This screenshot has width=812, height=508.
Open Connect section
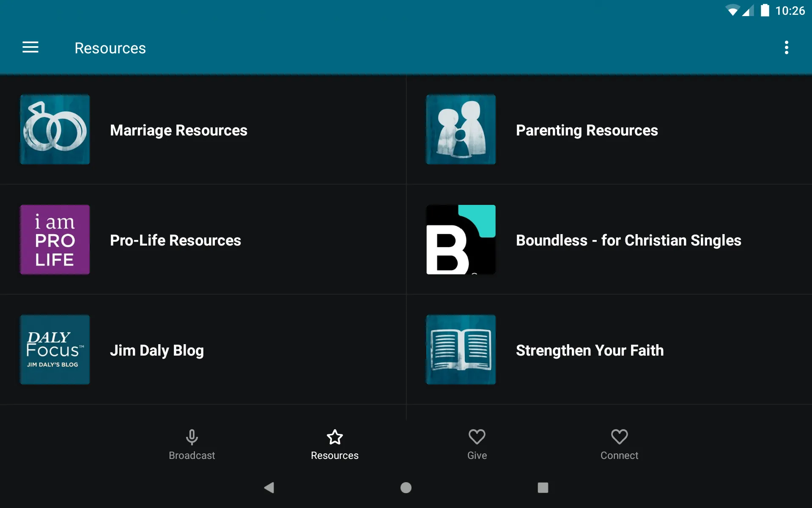pos(618,444)
